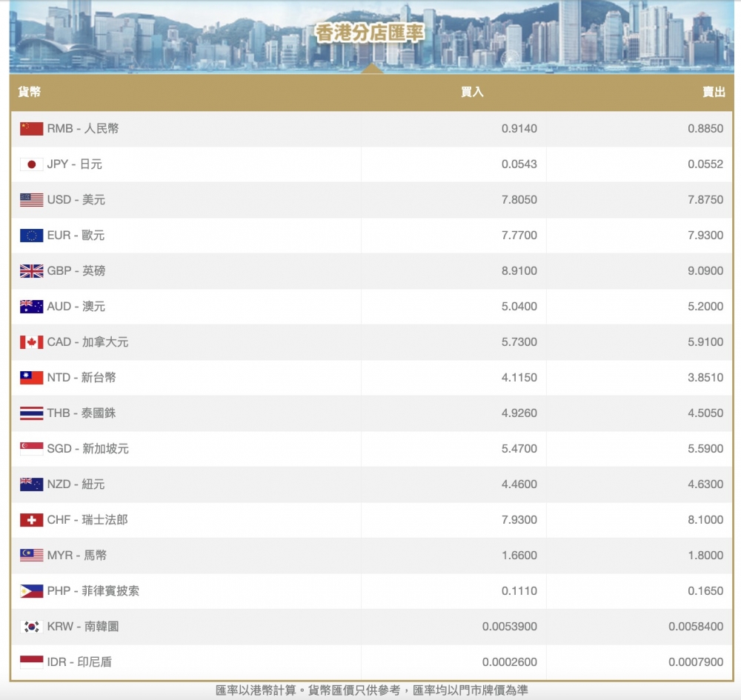Click the UK flag icon beside GBP
This screenshot has height=700, width=741.
(31, 271)
